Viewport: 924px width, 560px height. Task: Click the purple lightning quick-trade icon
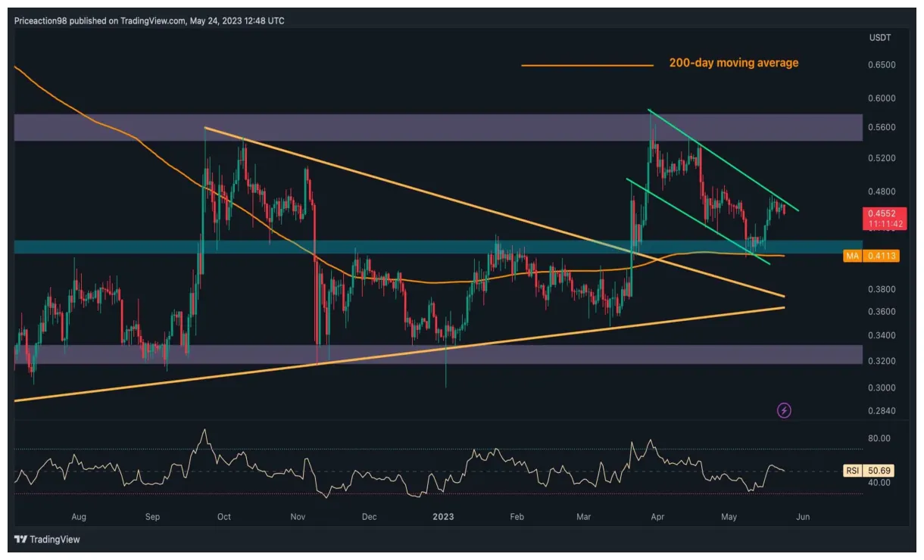point(785,410)
